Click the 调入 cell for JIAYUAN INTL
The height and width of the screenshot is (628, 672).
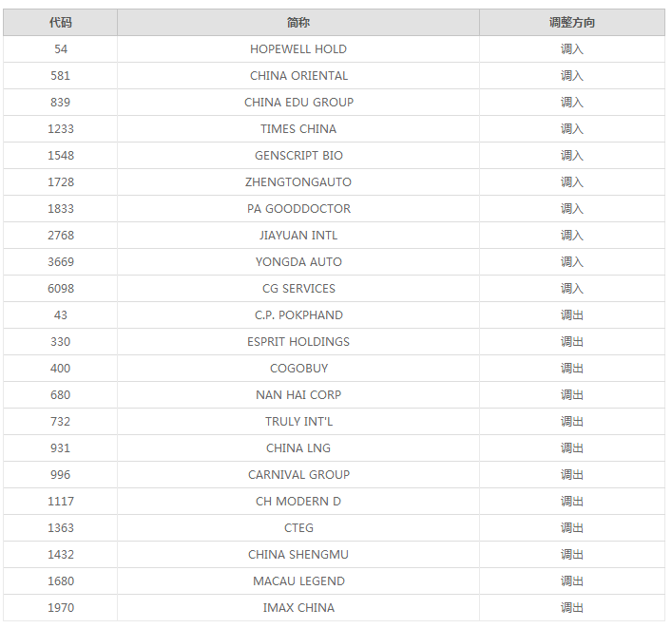[571, 235]
